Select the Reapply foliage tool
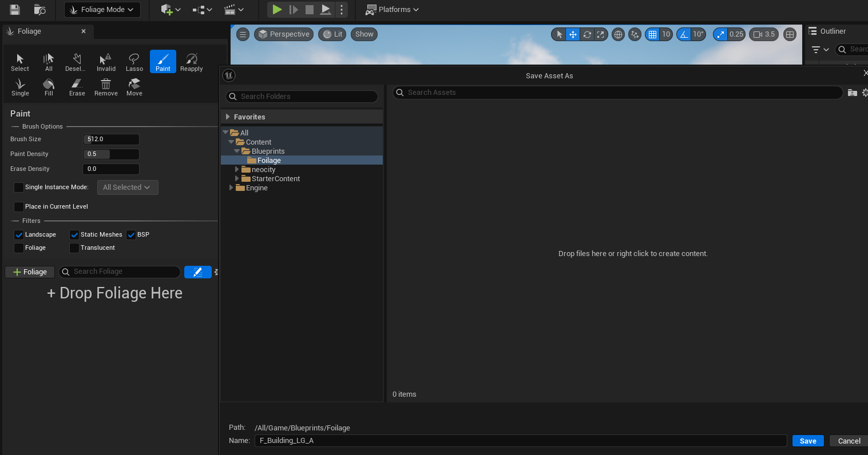 point(192,62)
